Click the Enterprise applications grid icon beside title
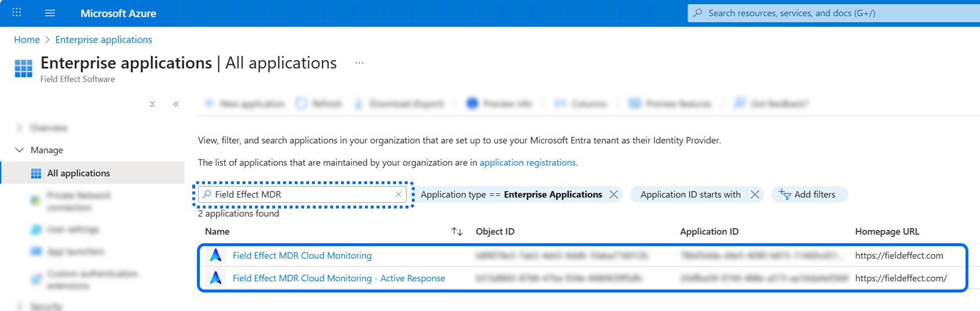980x311 pixels. 24,68
